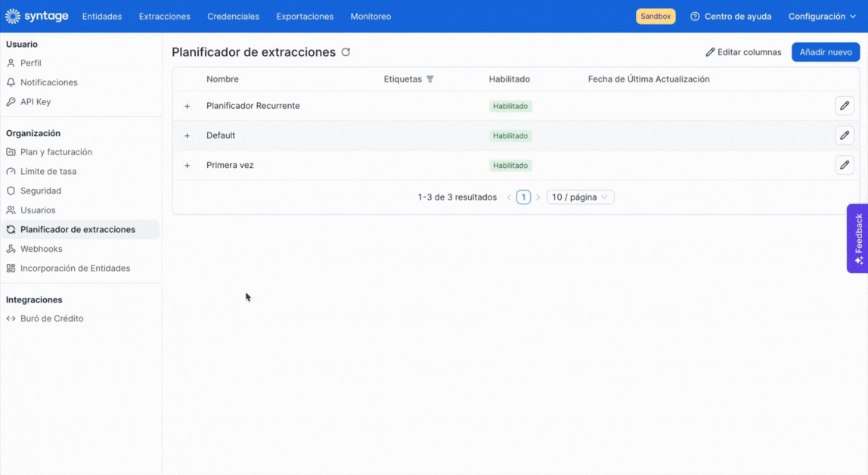Expand the Planificador Recurrente row

click(x=187, y=107)
